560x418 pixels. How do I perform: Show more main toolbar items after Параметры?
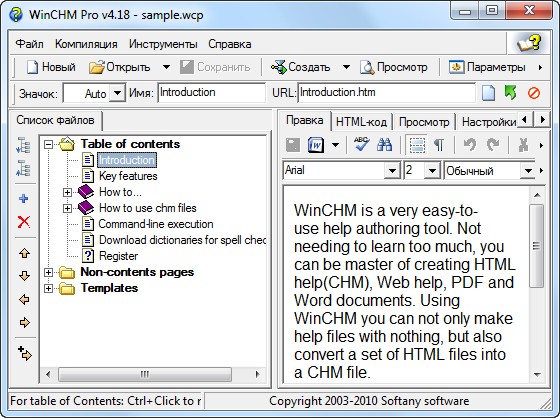pyautogui.click(x=540, y=67)
